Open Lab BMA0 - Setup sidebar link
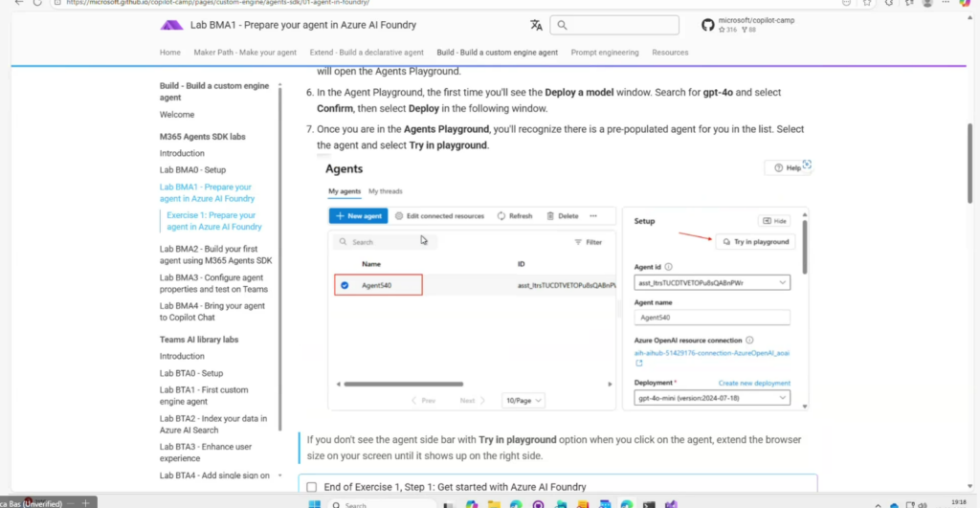This screenshot has width=980, height=508. point(192,170)
